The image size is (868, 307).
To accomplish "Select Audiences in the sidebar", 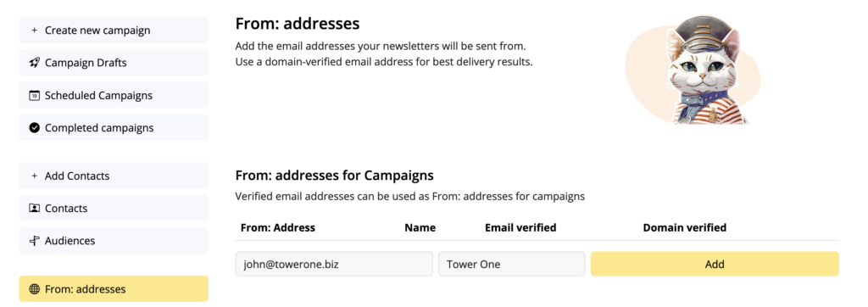I will coord(114,241).
